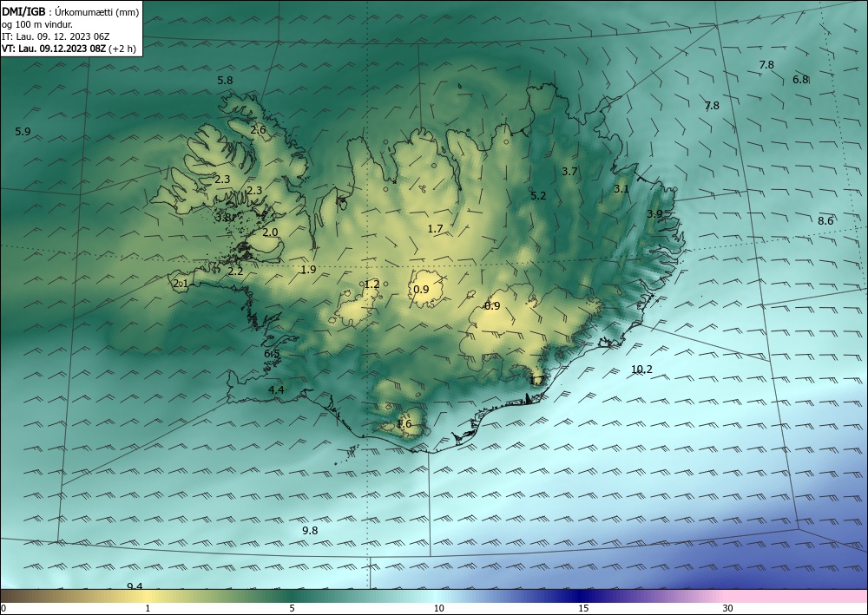Click the title "DMI/IGB : Úrkomumætti (mm)"
Image resolution: width=868 pixels, height=615 pixels.
click(x=71, y=12)
